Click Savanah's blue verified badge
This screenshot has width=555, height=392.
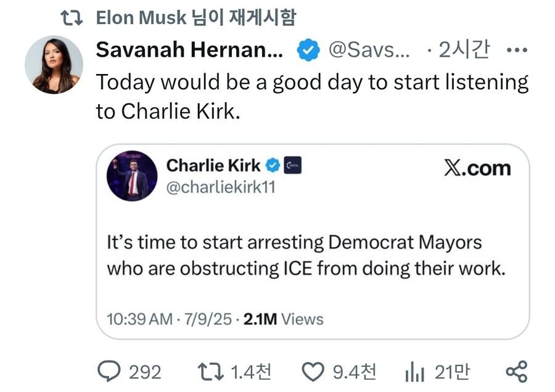pos(308,51)
